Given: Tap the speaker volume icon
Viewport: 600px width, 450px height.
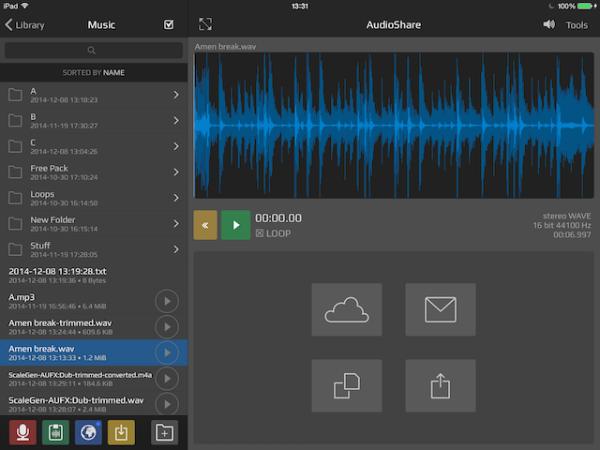Looking at the screenshot, I should click(x=549, y=24).
